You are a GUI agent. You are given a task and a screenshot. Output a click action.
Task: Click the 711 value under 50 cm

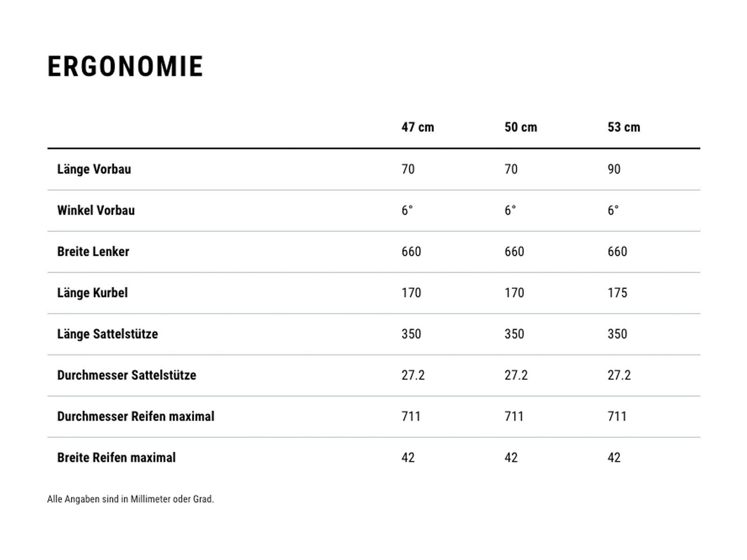point(514,416)
